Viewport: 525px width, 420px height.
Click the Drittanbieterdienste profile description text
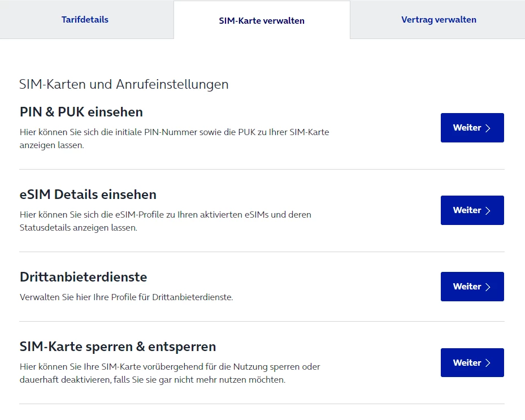126,297
